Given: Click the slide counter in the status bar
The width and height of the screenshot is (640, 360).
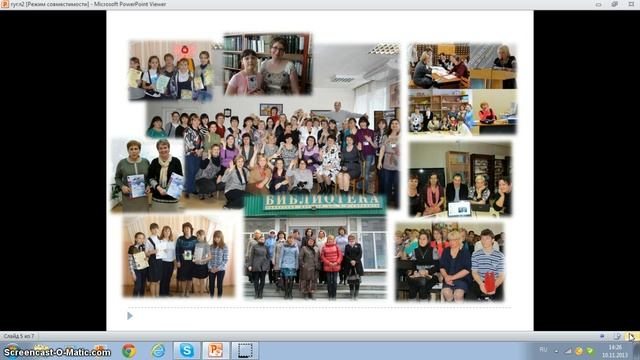Looking at the screenshot, I should pos(19,336).
